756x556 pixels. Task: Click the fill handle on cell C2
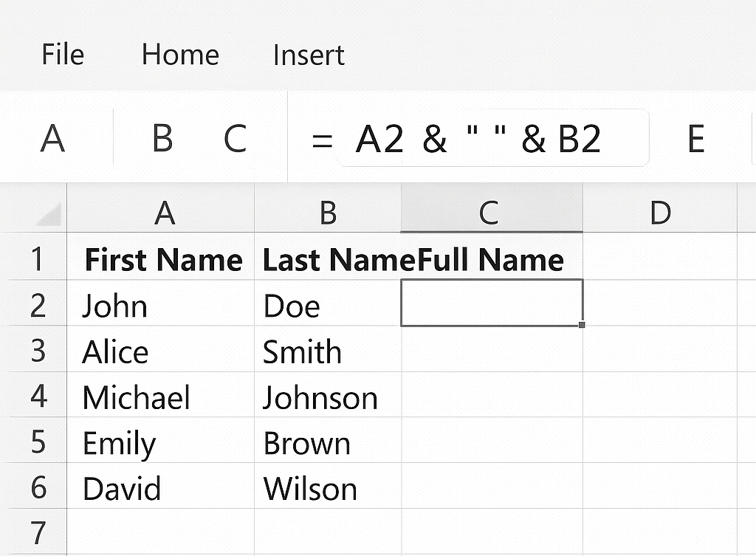coord(583,325)
